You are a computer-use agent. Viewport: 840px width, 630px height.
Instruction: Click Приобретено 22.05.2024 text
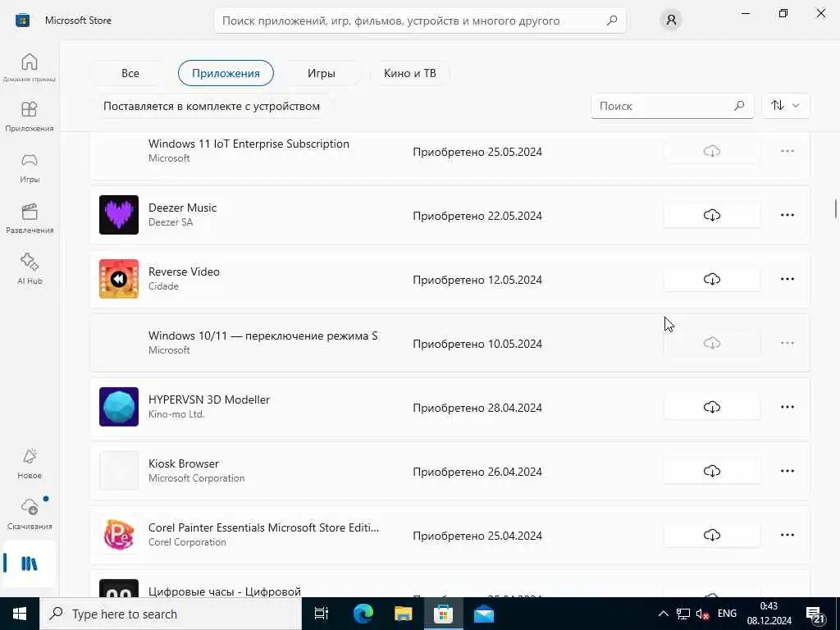[x=477, y=216]
